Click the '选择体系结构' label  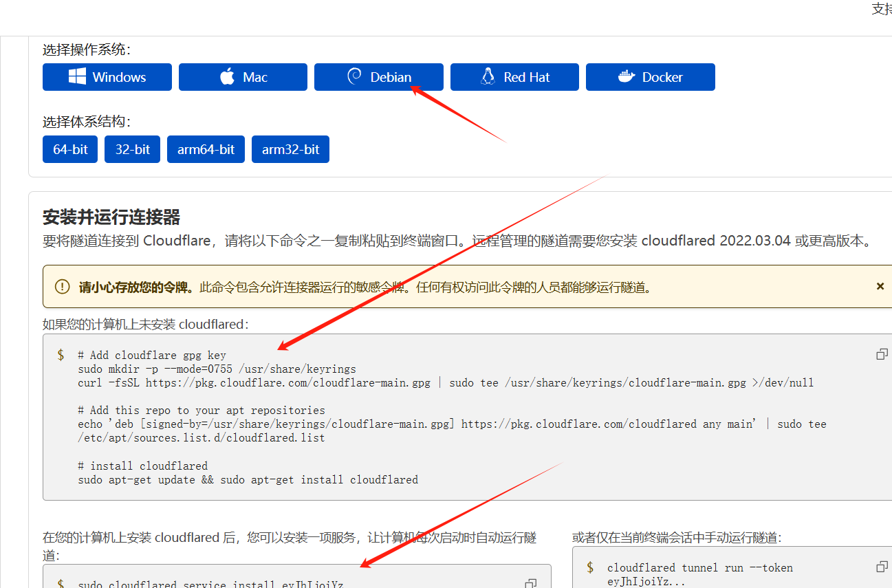click(87, 122)
